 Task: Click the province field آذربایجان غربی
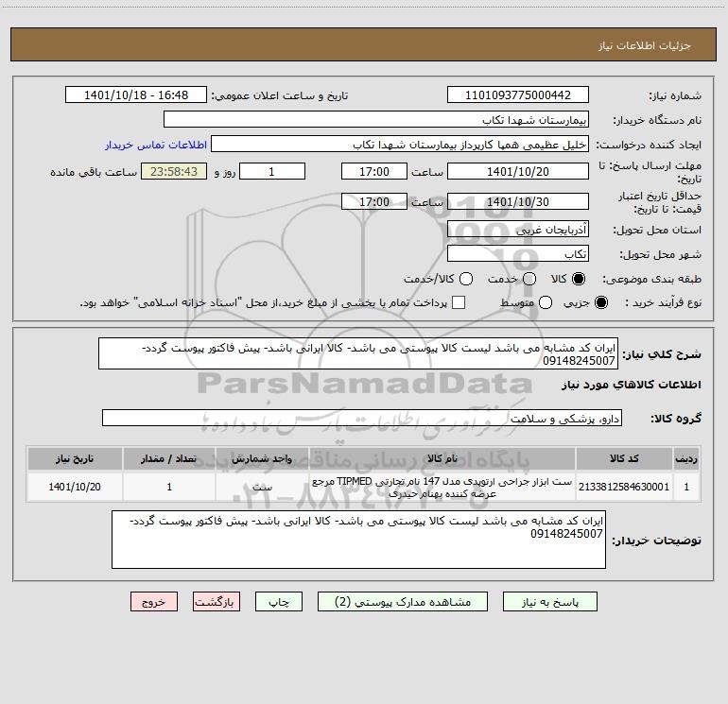coord(518,230)
